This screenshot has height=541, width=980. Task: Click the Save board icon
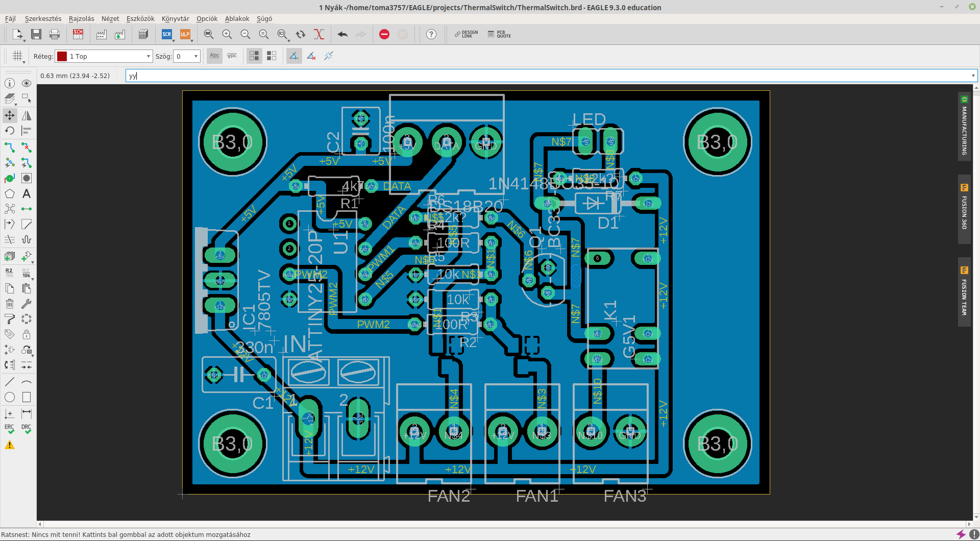[x=36, y=34]
